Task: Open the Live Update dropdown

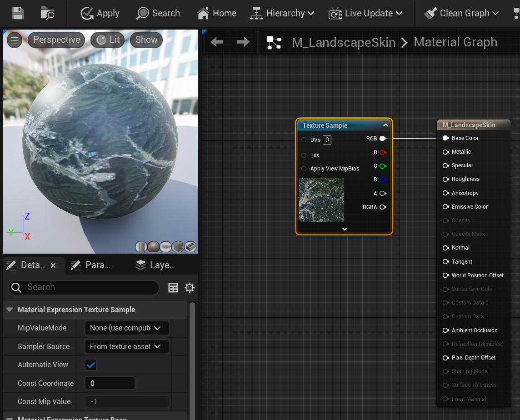Action: pos(365,13)
